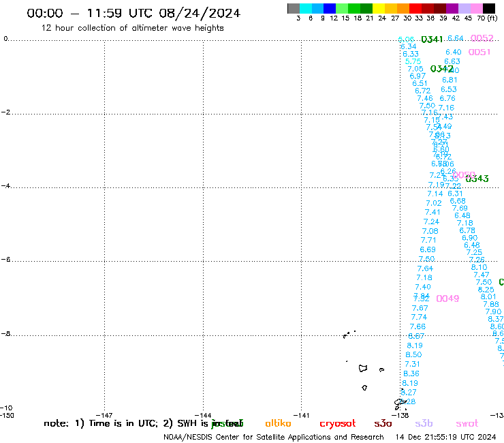The width and height of the screenshot is (504, 443).
Task: Click the wave height value '7.74'
Action: coord(419,317)
